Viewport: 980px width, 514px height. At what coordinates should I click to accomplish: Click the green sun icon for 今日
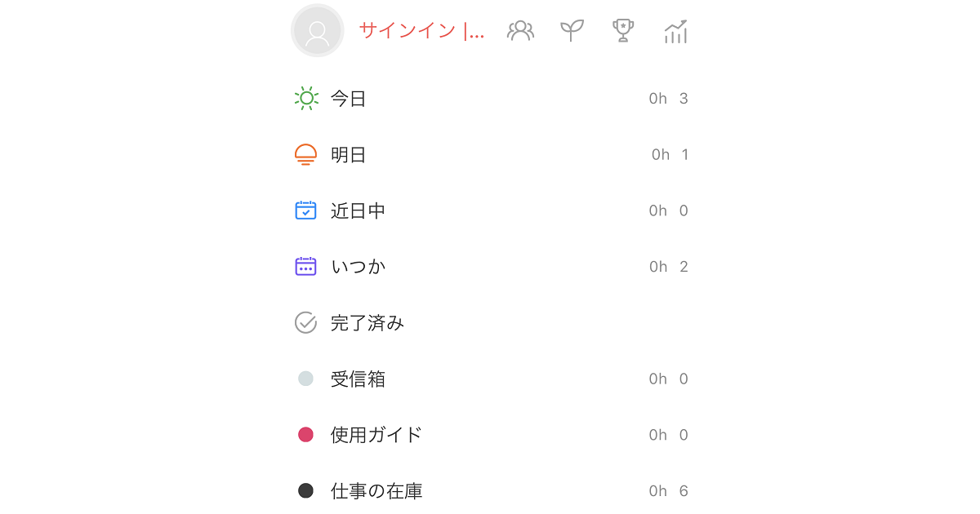click(x=306, y=98)
